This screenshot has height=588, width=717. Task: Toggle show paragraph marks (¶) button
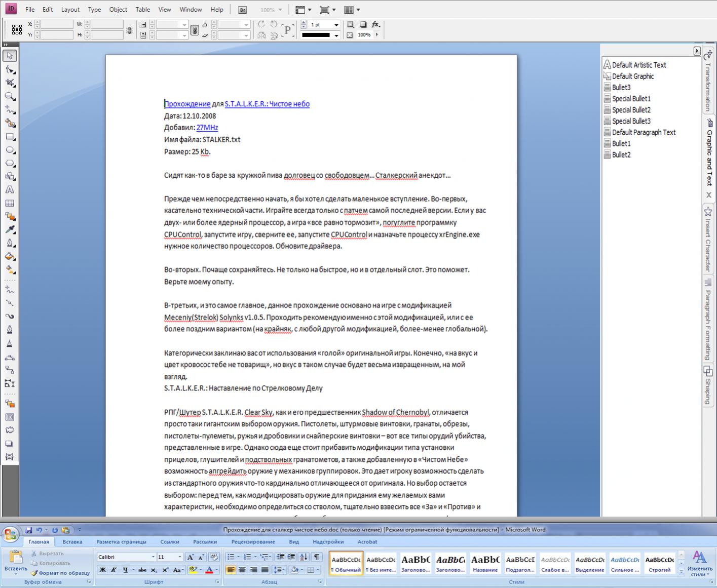click(x=317, y=557)
